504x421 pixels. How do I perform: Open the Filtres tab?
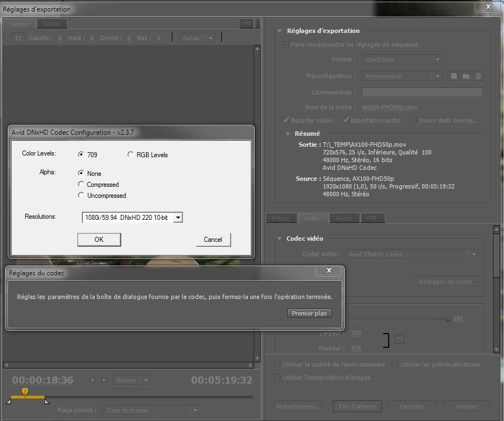point(281,218)
